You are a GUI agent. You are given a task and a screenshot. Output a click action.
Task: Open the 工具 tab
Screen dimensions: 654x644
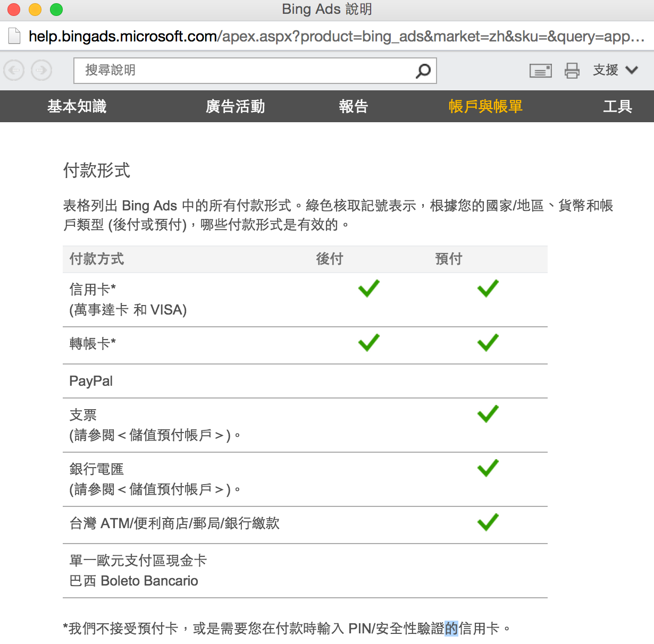(618, 106)
